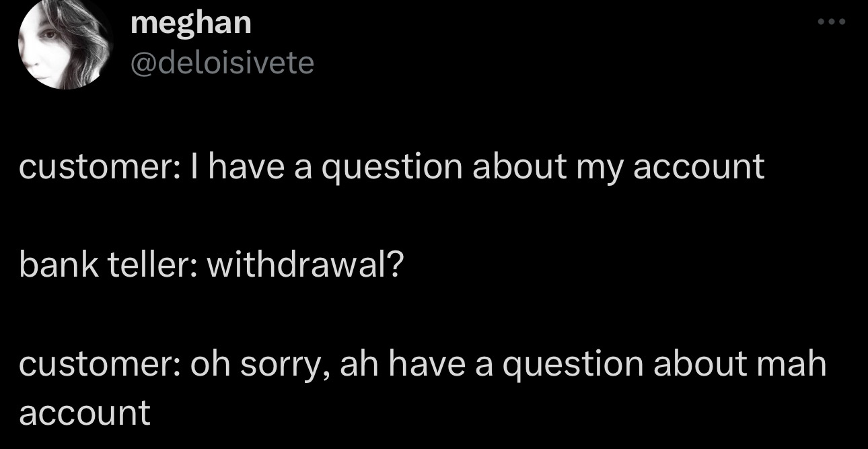Viewport: 868px width, 449px height.
Task: Open the three-dot more options menu
Action: click(x=830, y=22)
